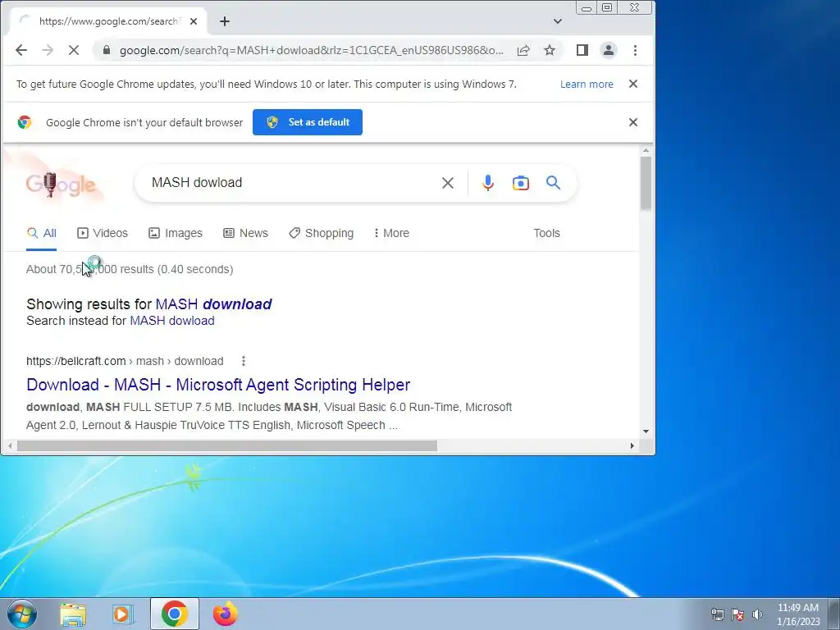
Task: Click the address bar URL
Action: tap(311, 50)
